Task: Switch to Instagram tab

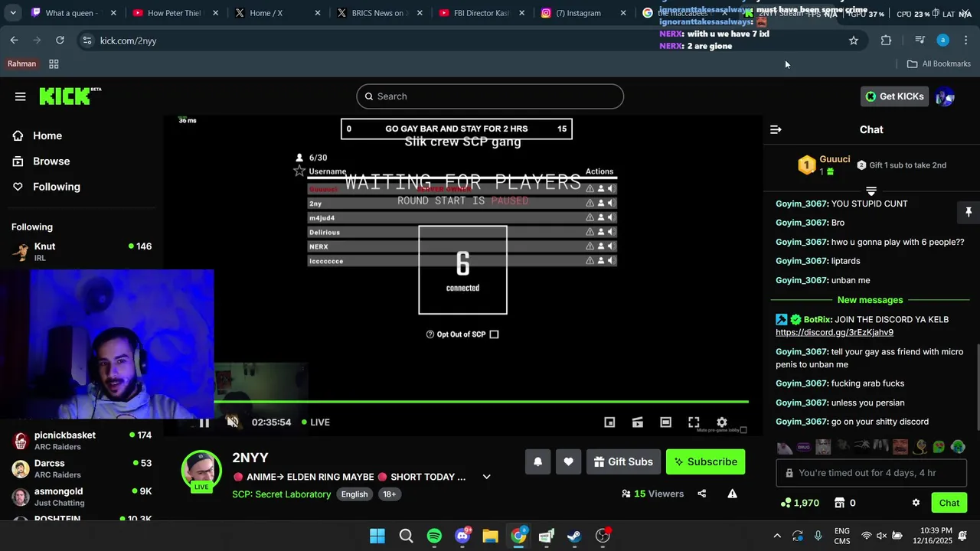Action: (583, 13)
